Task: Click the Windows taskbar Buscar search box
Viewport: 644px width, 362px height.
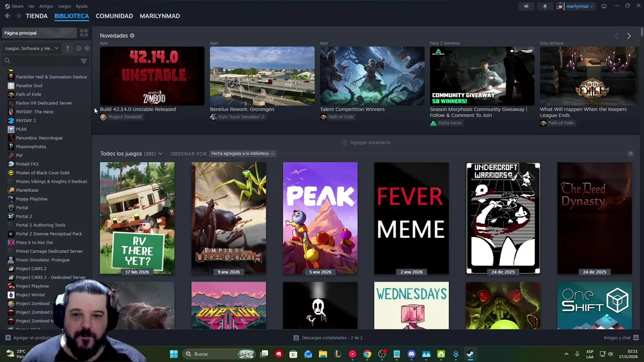Action: [219, 354]
